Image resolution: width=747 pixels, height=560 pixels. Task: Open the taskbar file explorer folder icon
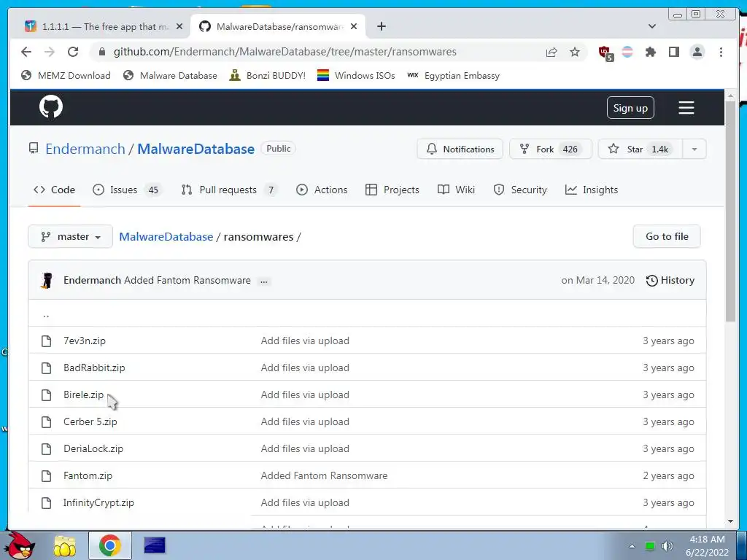click(x=64, y=545)
